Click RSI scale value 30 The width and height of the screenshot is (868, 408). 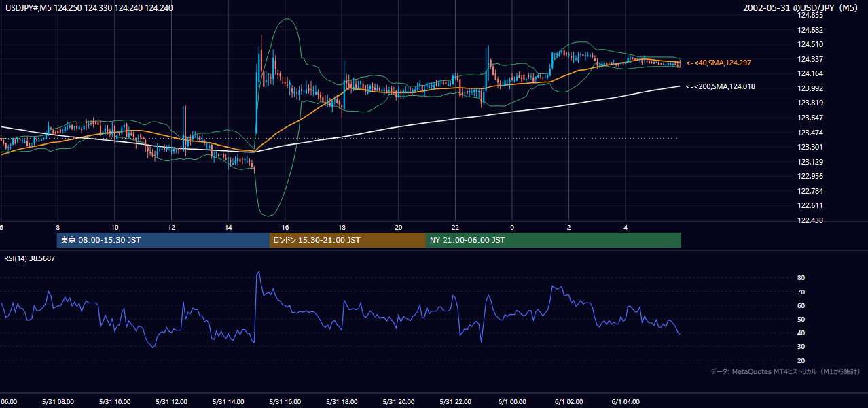[x=801, y=347]
